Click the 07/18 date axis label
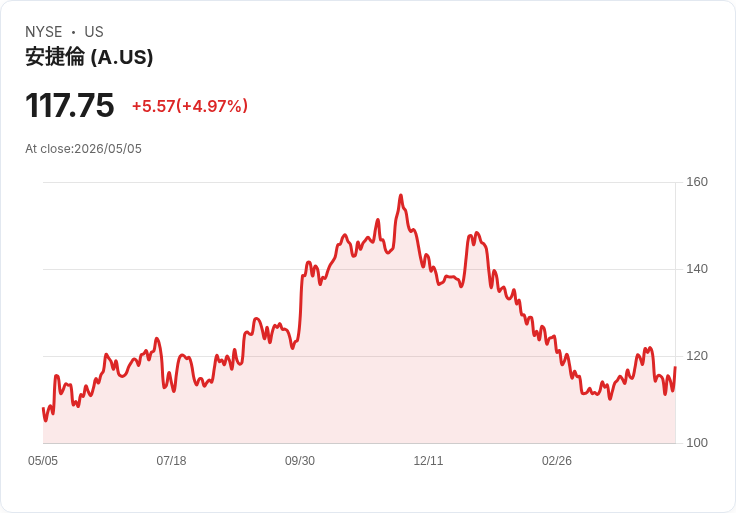 [x=171, y=461]
